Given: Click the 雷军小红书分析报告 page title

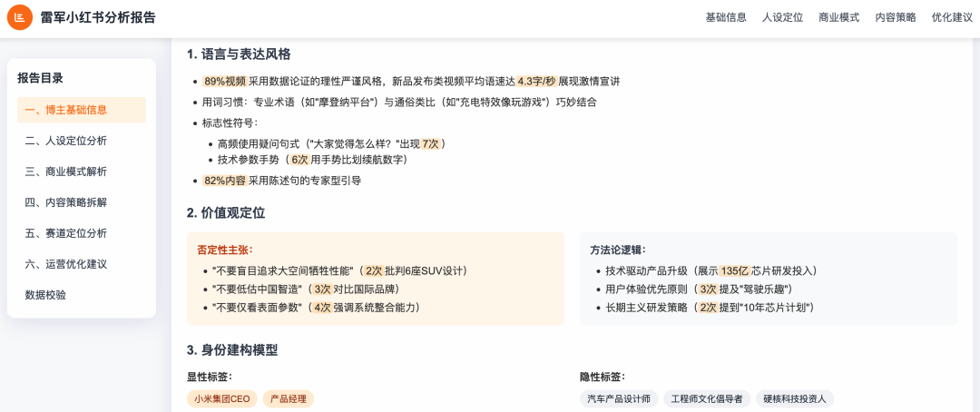Looking at the screenshot, I should [98, 17].
